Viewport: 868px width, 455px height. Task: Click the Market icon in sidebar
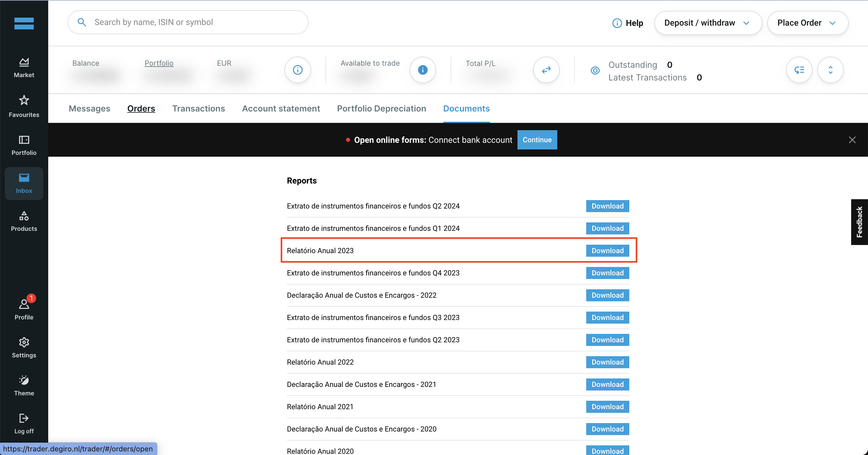[24, 67]
